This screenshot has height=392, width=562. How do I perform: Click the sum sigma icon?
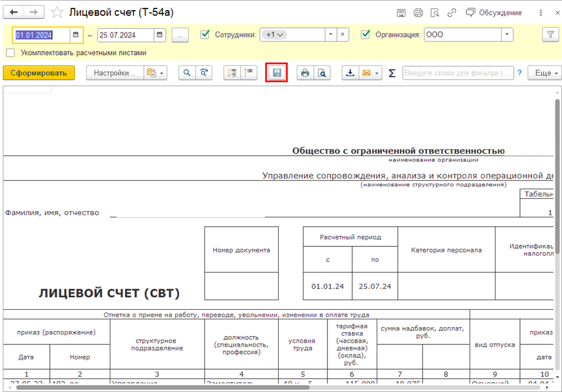click(392, 73)
